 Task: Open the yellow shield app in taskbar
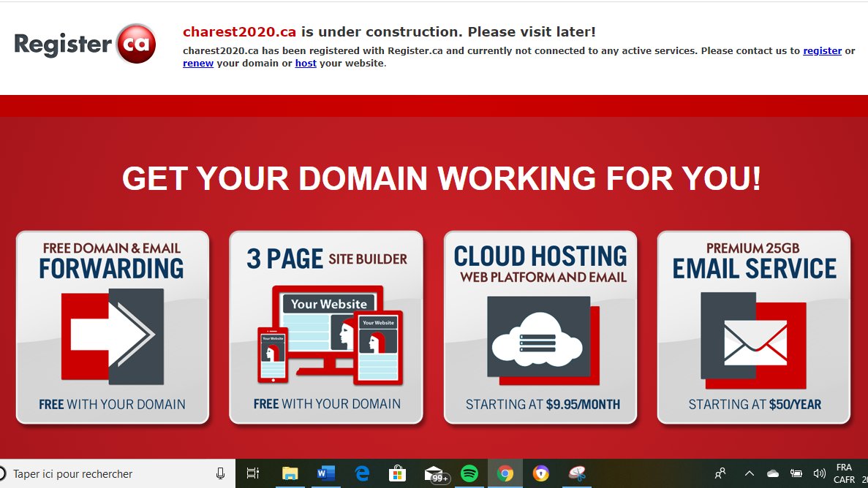click(541, 473)
